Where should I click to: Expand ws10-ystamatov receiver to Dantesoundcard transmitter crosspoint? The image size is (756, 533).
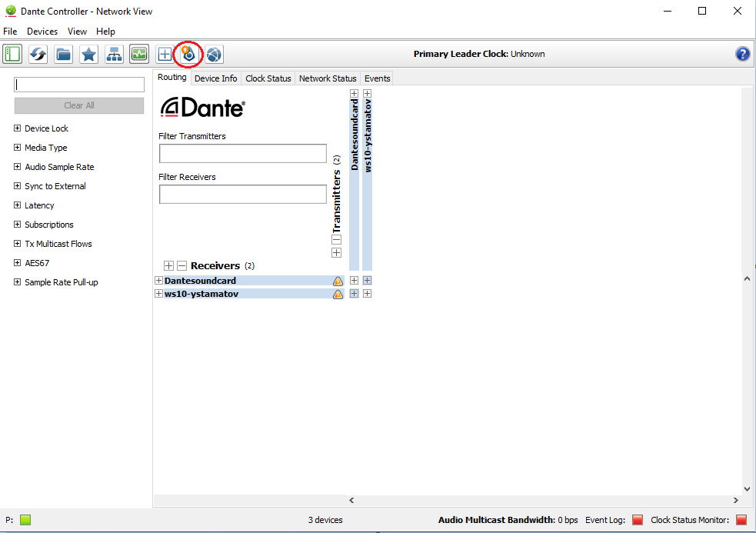pyautogui.click(x=354, y=293)
